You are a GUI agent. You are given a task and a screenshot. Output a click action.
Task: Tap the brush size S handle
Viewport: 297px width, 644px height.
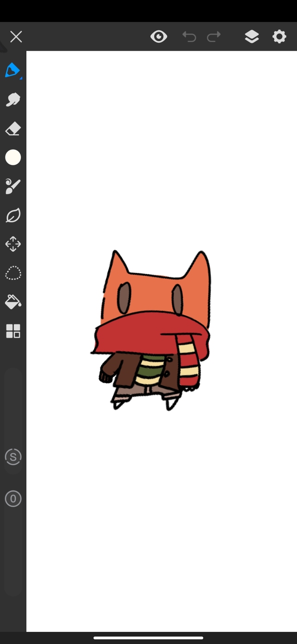(x=13, y=457)
